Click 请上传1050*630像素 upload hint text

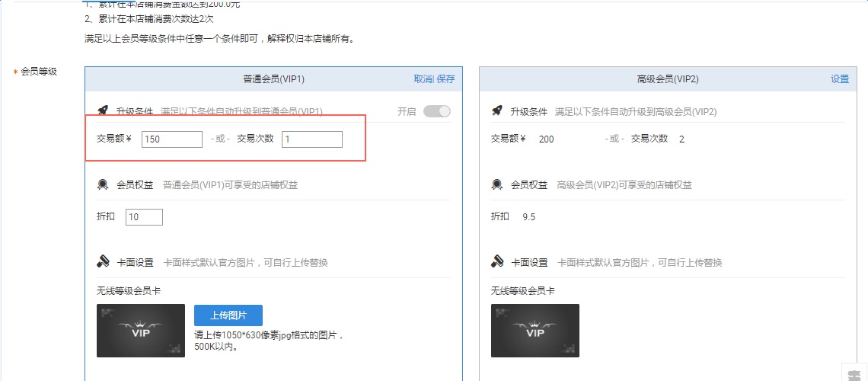tap(269, 341)
